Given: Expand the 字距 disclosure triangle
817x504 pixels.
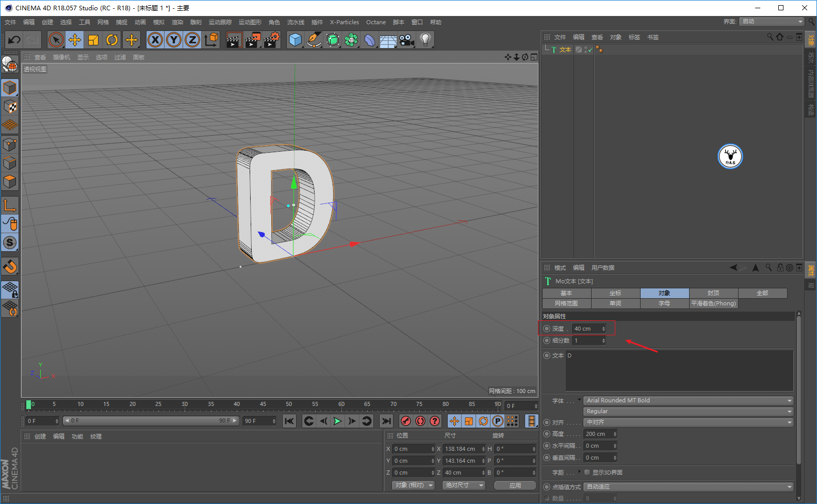Looking at the screenshot, I should coord(579,472).
